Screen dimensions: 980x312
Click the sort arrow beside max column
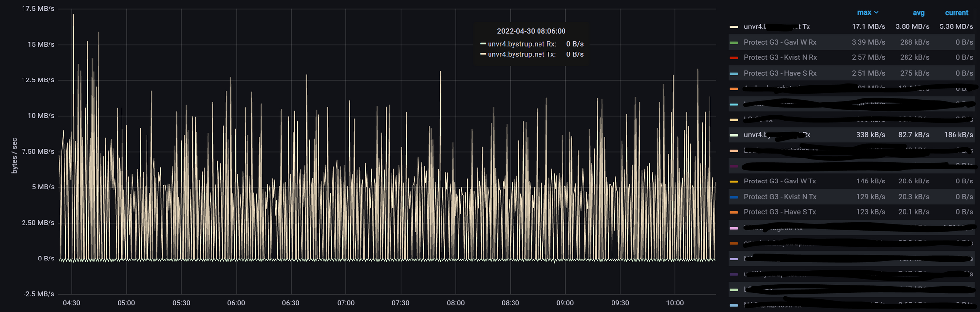[x=876, y=13]
